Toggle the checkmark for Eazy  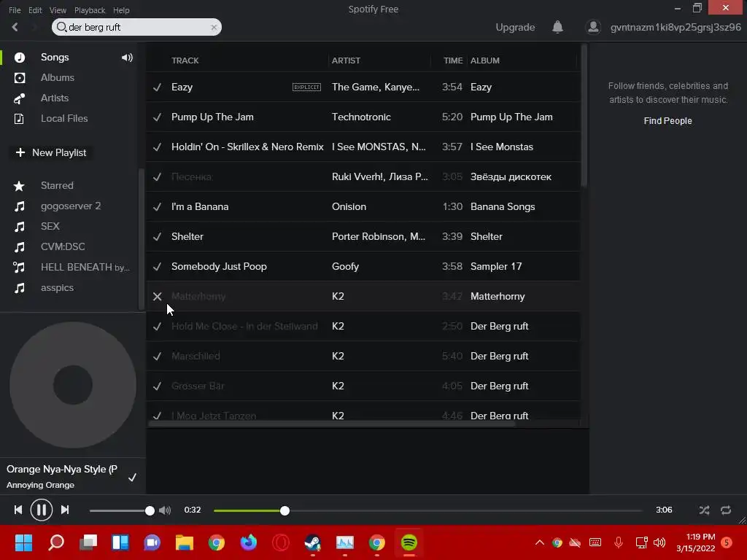click(x=158, y=87)
